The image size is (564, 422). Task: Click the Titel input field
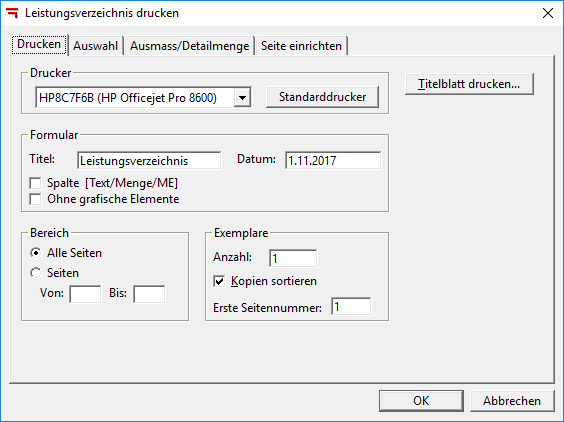149,160
